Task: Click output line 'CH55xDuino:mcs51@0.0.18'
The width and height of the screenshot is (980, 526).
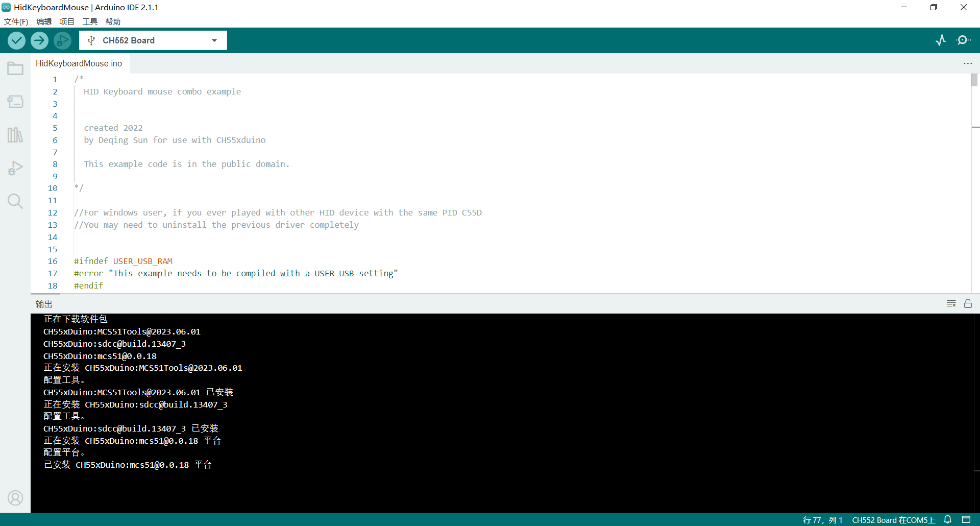Action: click(x=100, y=356)
